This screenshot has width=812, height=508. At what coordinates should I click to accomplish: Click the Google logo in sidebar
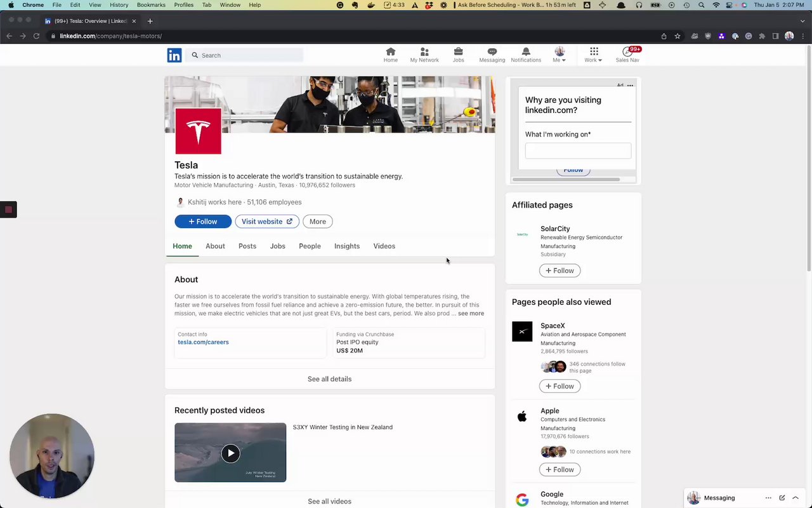(x=522, y=500)
